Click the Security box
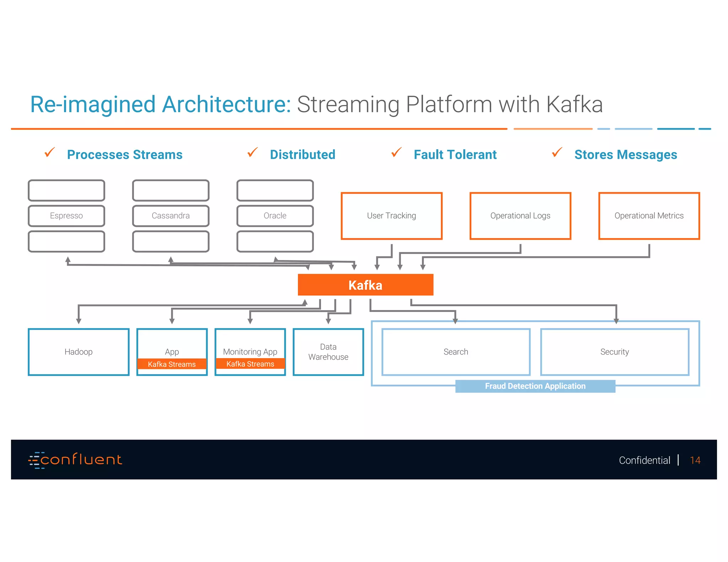The image size is (728, 562). point(615,352)
